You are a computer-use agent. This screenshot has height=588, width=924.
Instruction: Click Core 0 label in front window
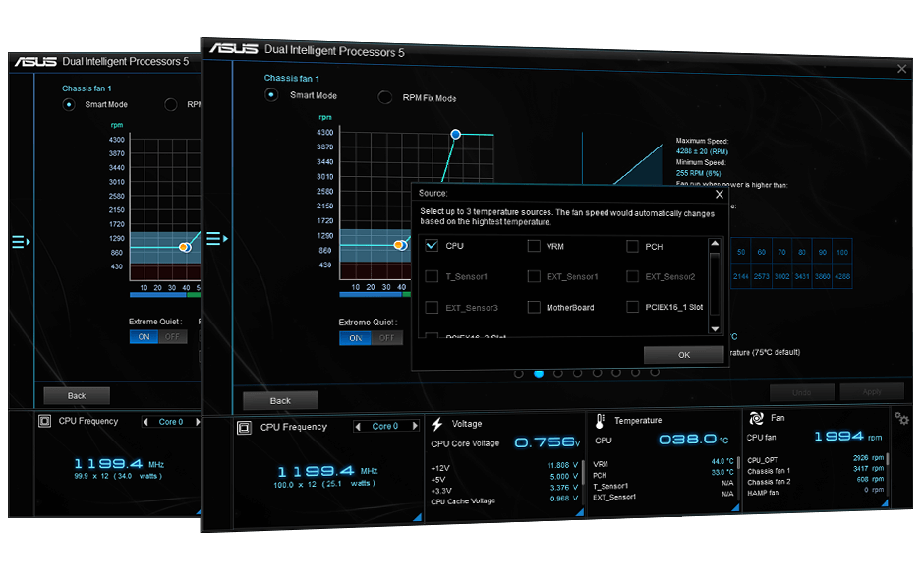click(x=384, y=426)
